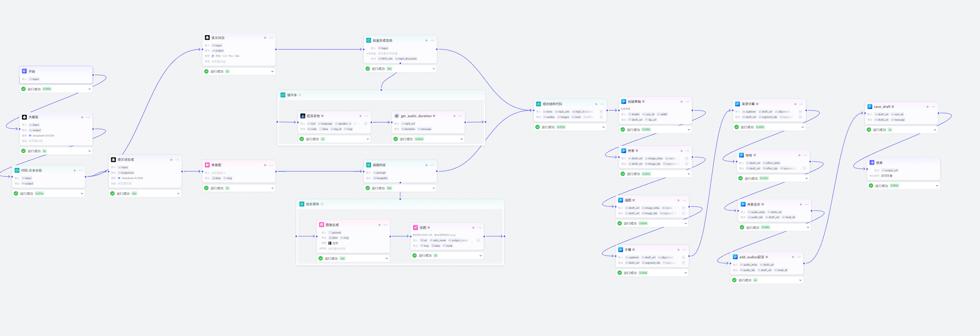Expand run result under add_audios配音 node
The width and height of the screenshot is (980, 336).
pos(800,280)
